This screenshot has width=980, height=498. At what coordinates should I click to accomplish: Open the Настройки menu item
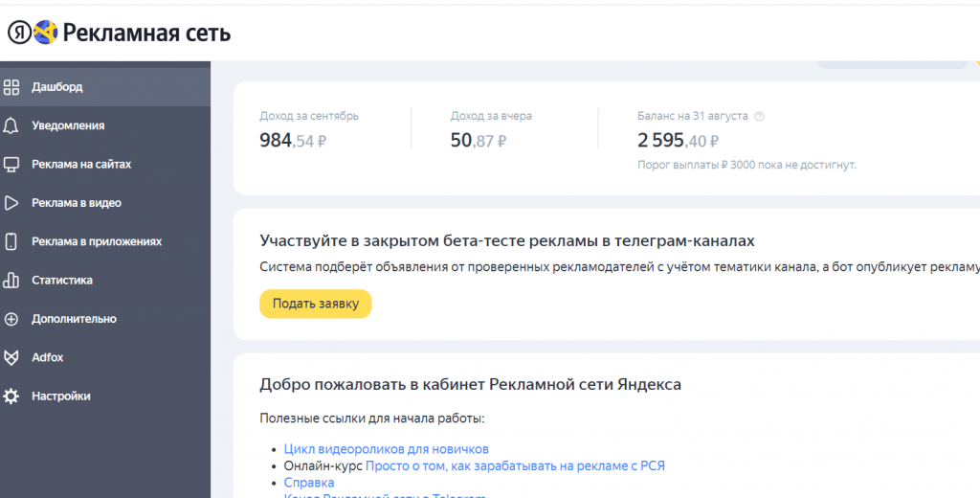[x=105, y=396]
